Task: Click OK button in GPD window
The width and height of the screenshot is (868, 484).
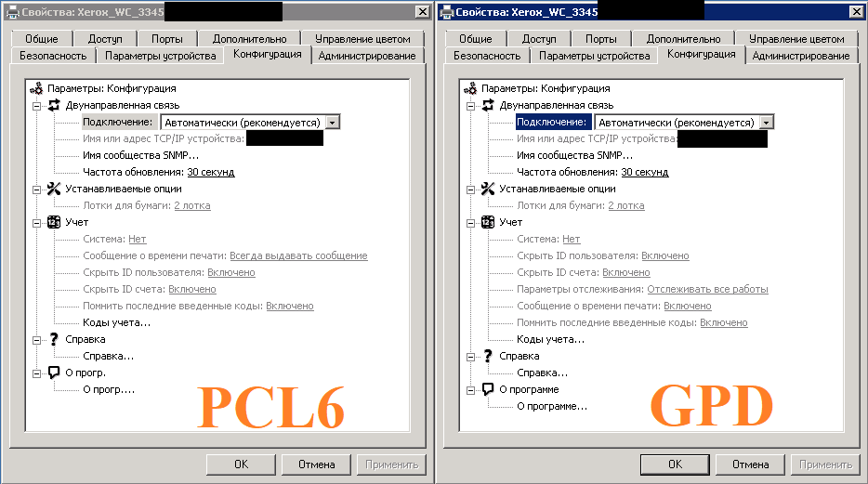Action: tap(675, 464)
